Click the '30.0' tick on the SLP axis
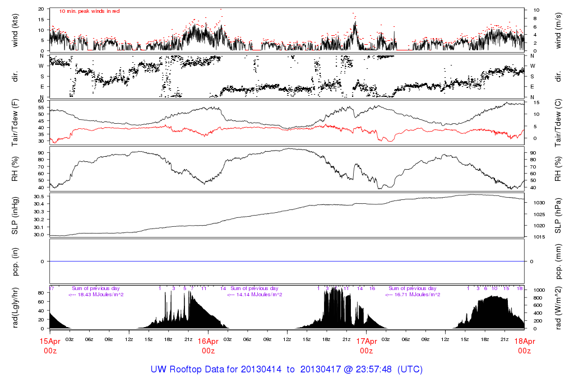Viewport: 574px width, 392px height. coord(39,235)
